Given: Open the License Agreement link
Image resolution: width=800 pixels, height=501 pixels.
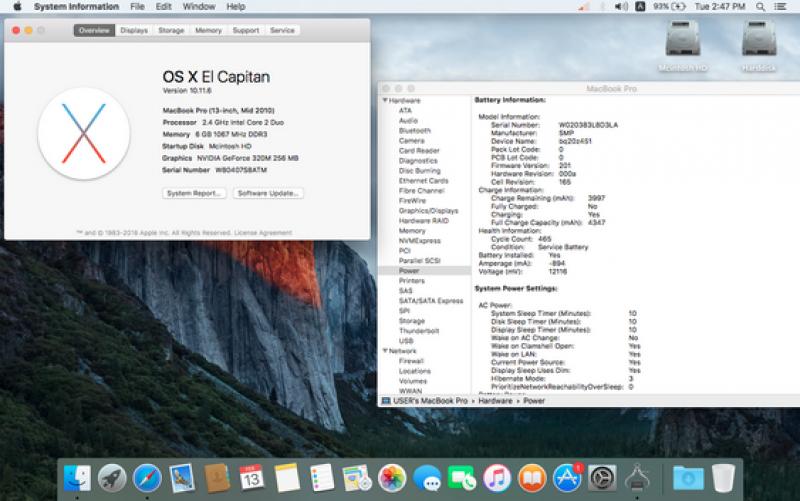Looking at the screenshot, I should 263,233.
